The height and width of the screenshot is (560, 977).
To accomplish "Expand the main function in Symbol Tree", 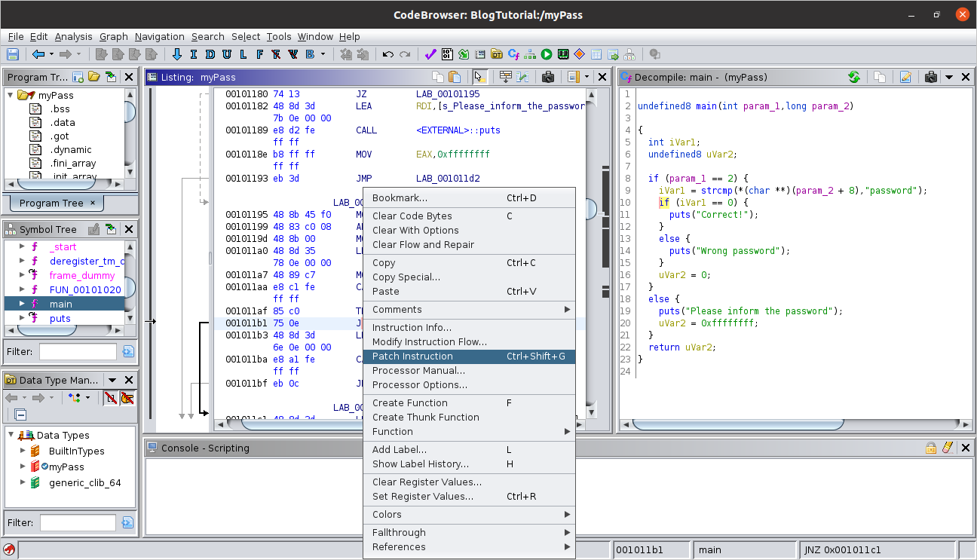I will click(20, 304).
